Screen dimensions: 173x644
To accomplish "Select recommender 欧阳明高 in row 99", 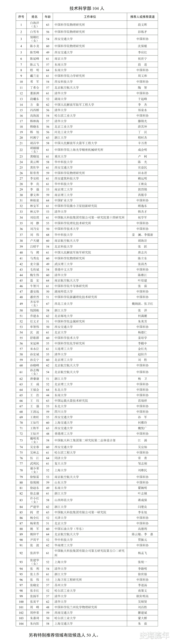I will pyautogui.click(x=142, y=596).
